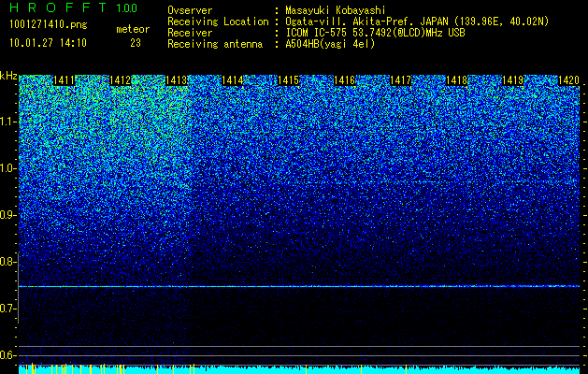Click the receiver ICOM IC-575 text
588x374 pixels.
[375, 33]
